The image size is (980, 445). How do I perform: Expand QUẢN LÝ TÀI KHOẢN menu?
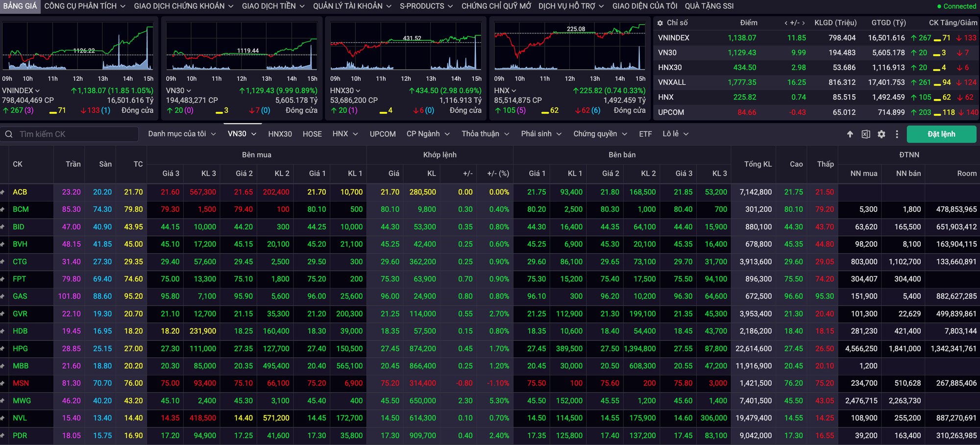(352, 6)
